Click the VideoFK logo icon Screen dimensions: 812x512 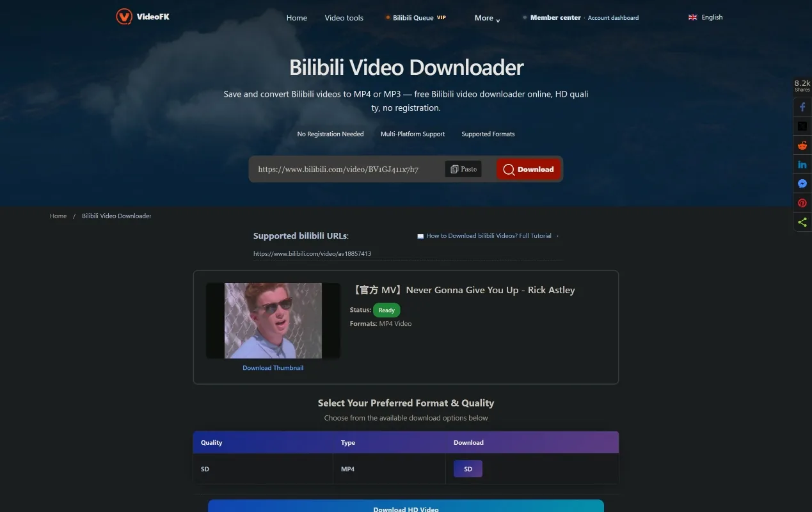tap(124, 17)
